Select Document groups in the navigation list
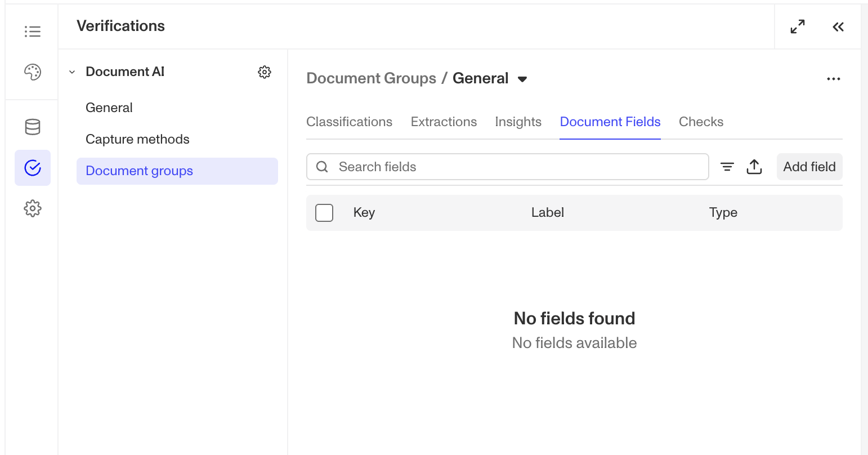 [x=139, y=171]
